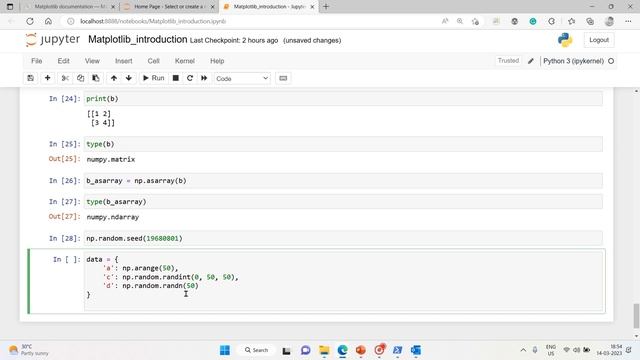640x360 pixels.
Task: Save and checkpoint the notebook
Action: click(31, 78)
